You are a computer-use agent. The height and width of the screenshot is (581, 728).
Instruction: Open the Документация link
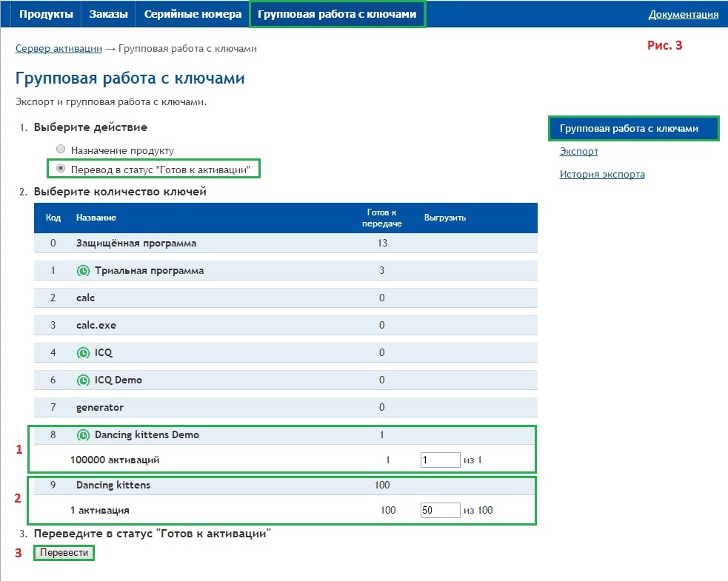[683, 14]
